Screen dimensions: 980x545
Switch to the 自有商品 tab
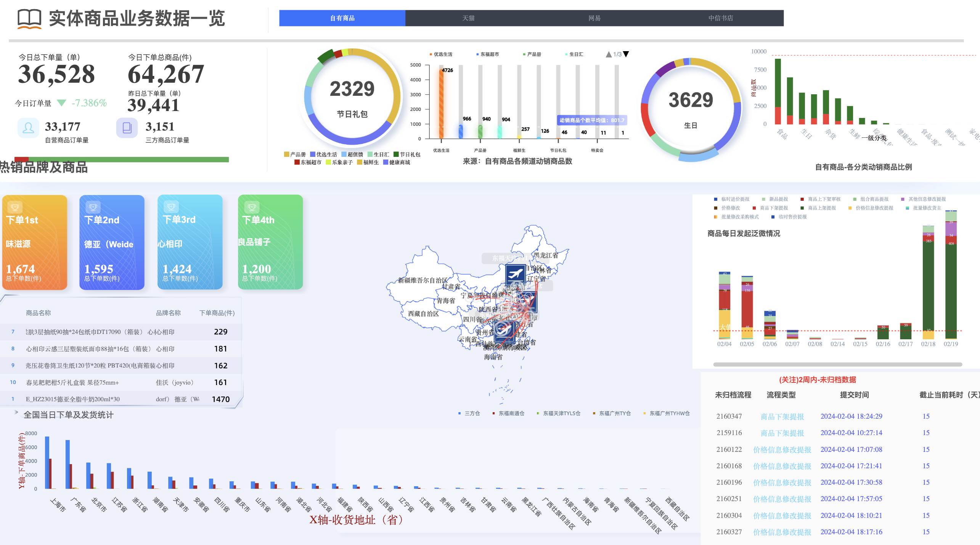342,18
